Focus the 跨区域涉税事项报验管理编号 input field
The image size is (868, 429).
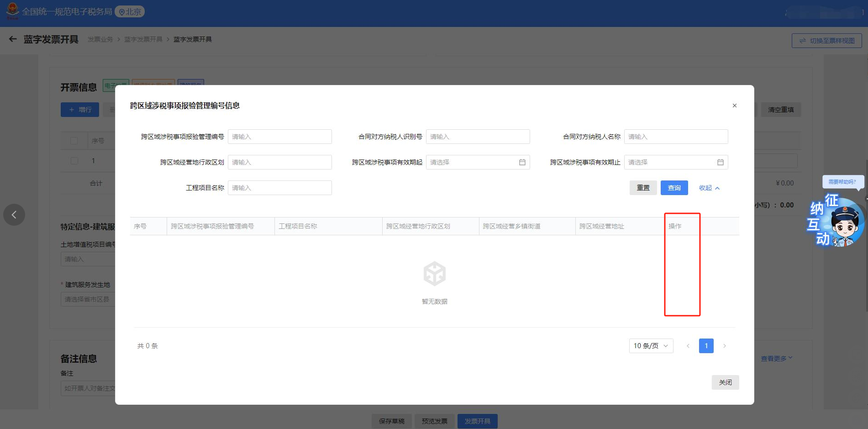click(279, 137)
